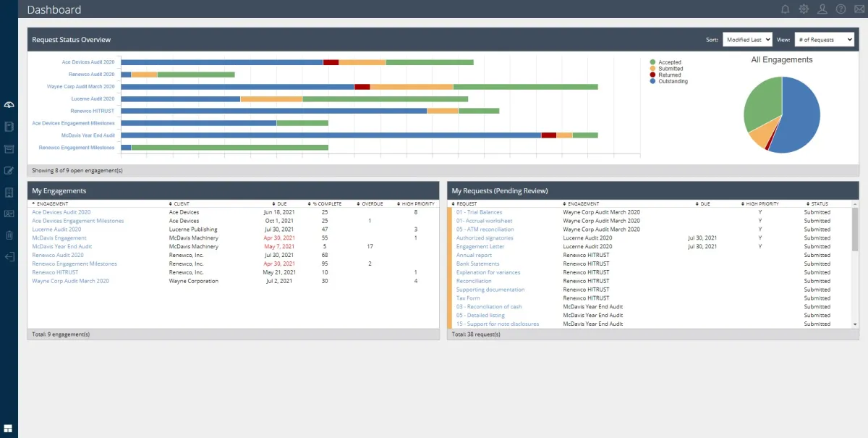Select the dashboard gauge sidebar icon
Screen dimensions: 868x438
point(9,106)
